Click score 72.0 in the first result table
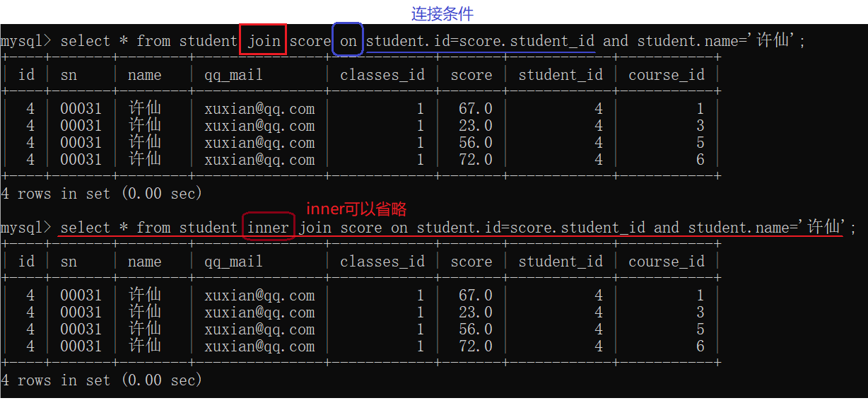 tap(476, 159)
